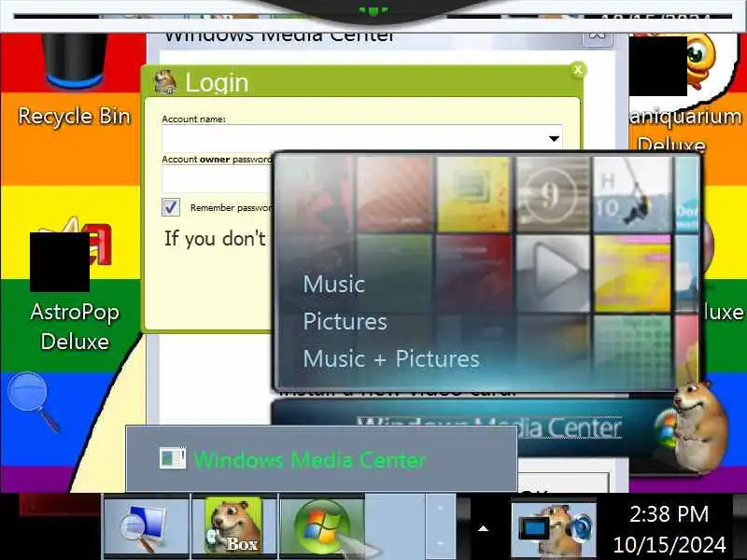747x560 pixels.
Task: Click the yellow album tile in top row
Action: 473,194
